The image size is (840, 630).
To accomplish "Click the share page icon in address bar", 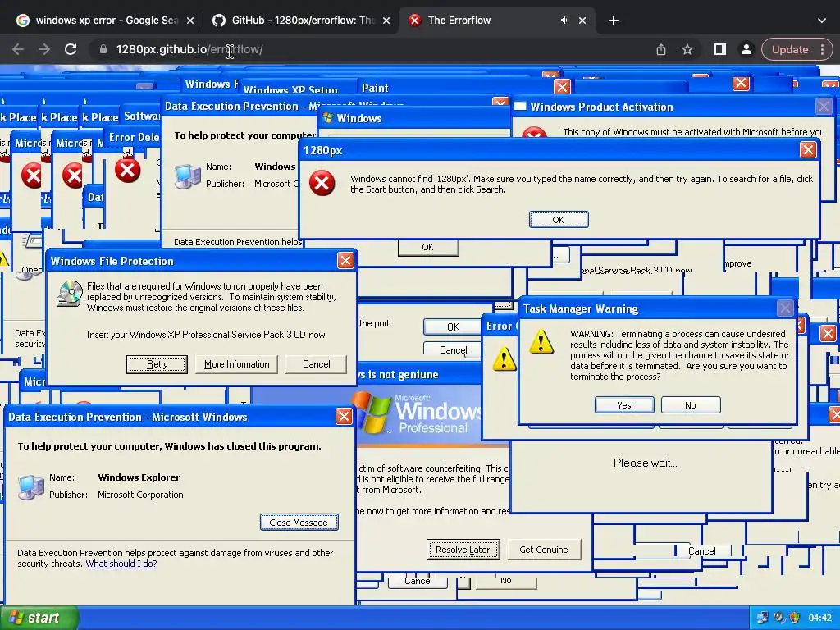I will click(x=661, y=49).
